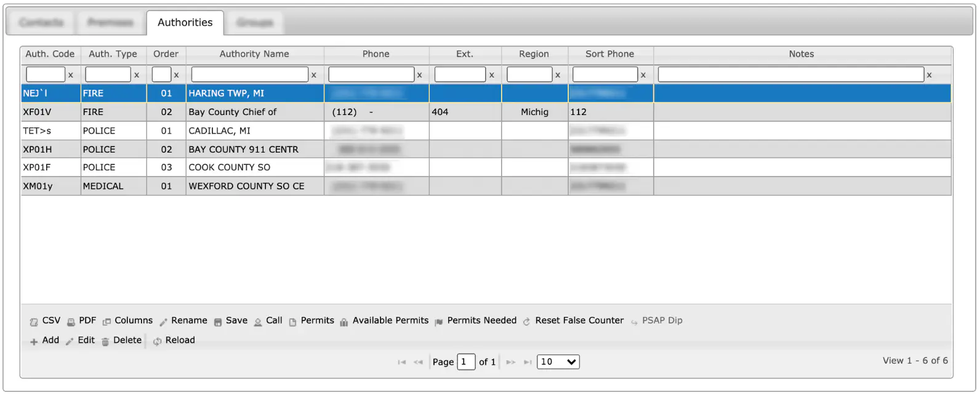The image size is (980, 395).
Task: Click the Reload refresh icon
Action: pos(158,341)
